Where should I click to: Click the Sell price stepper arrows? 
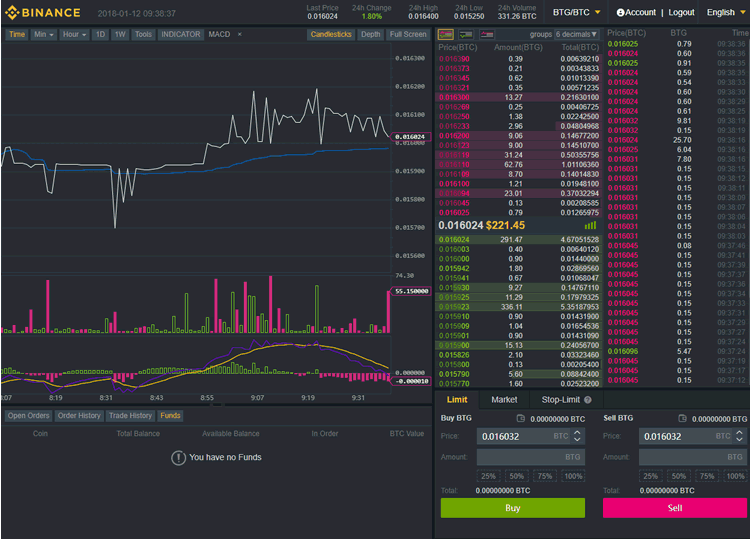click(x=739, y=436)
